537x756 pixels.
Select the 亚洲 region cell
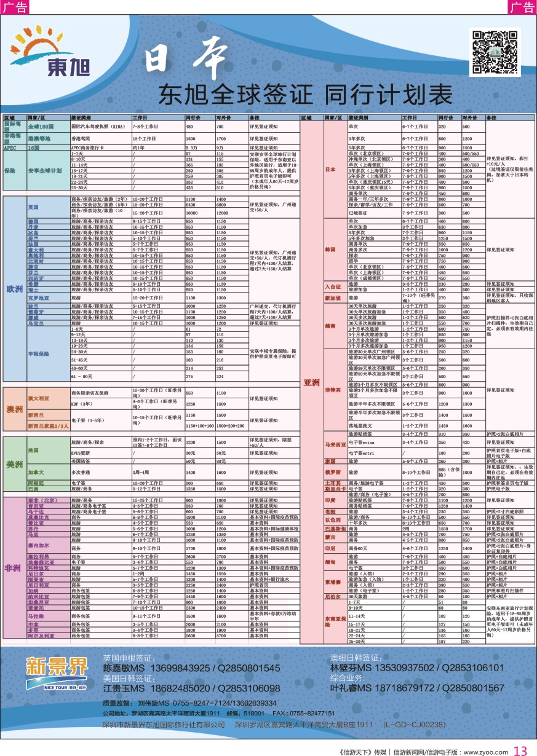(311, 383)
